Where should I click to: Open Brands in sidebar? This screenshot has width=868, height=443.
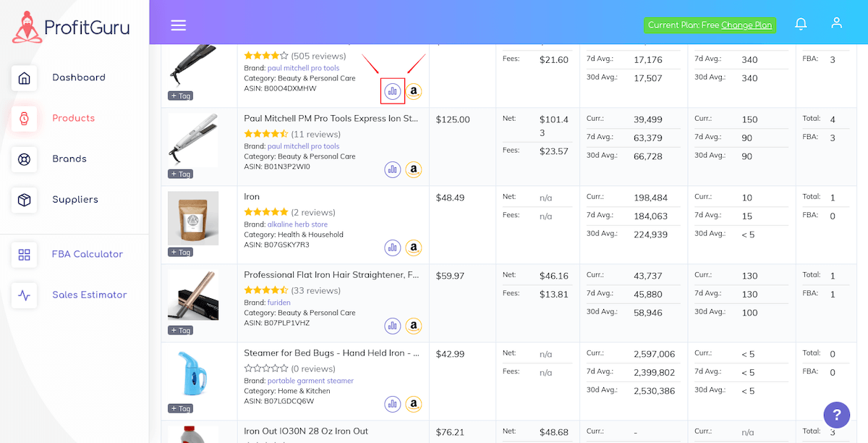69,159
